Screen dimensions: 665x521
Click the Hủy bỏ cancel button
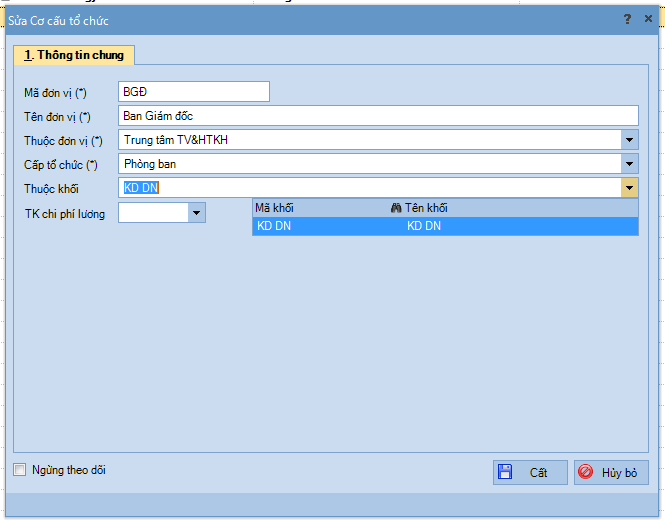611,472
